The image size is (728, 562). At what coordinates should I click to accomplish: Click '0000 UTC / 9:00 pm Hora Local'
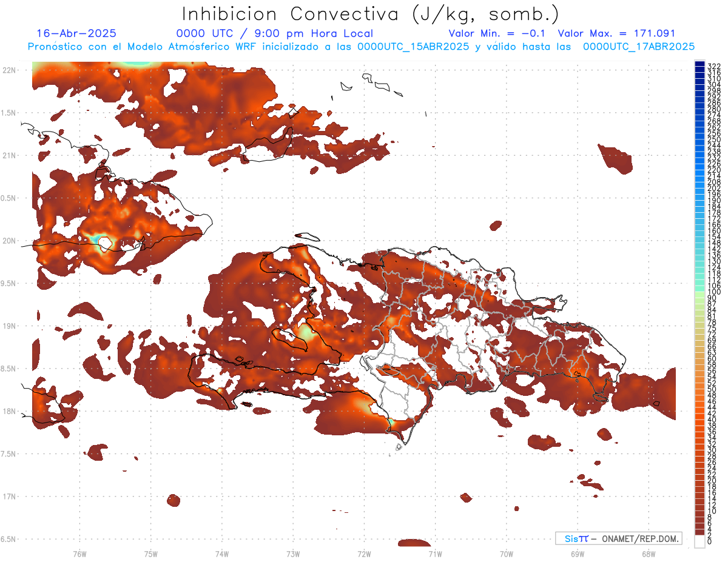[x=275, y=33]
